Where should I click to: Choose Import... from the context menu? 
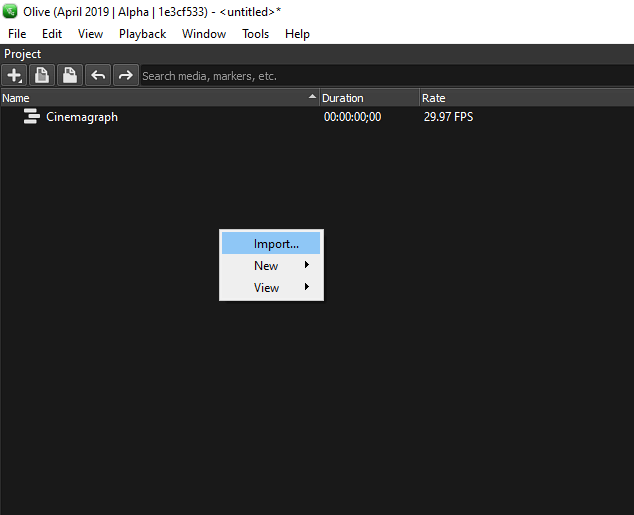click(x=271, y=243)
